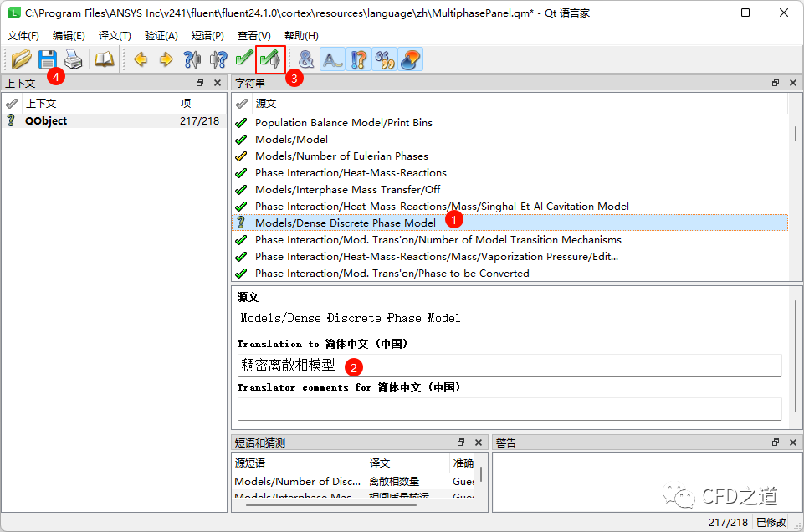Jump to previous unfinished item
This screenshot has height=532, width=804.
coord(192,59)
